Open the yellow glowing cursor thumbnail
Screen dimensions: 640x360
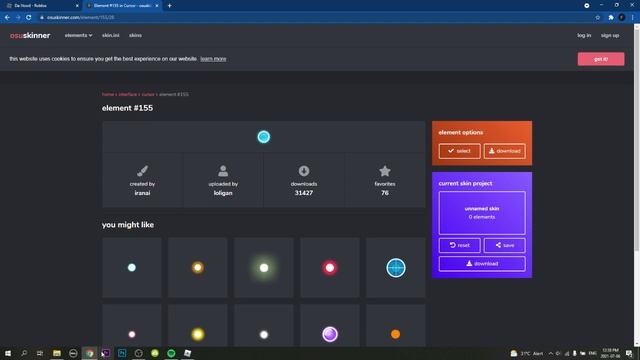click(198, 326)
